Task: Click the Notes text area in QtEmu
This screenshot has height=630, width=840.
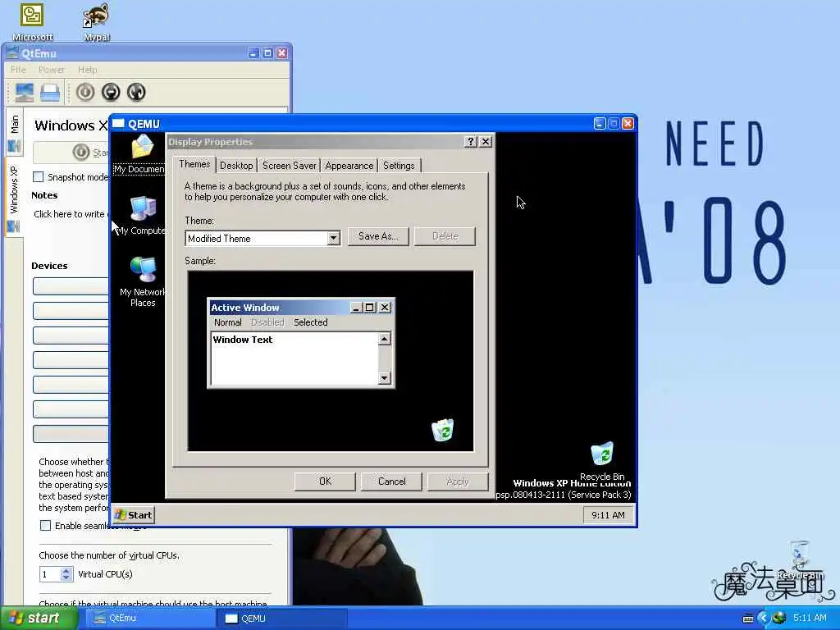Action: 71,214
